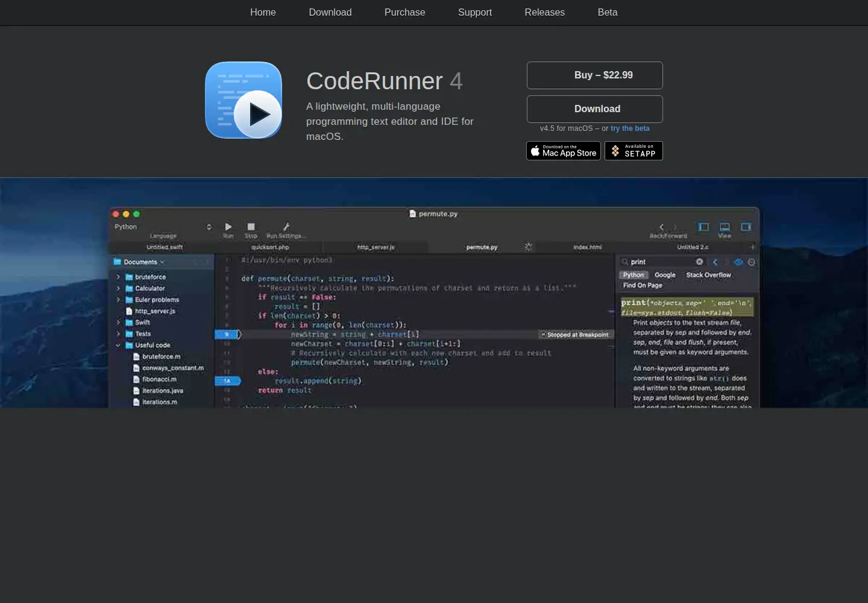This screenshot has height=603, width=868.
Task: Open the Mac App Store badge
Action: click(x=564, y=151)
